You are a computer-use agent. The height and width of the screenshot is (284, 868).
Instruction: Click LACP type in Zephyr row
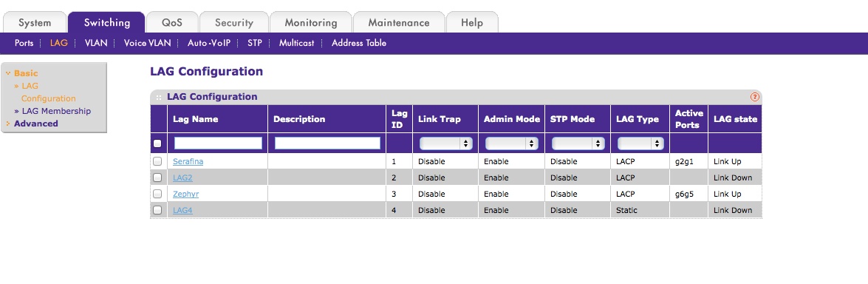[626, 194]
